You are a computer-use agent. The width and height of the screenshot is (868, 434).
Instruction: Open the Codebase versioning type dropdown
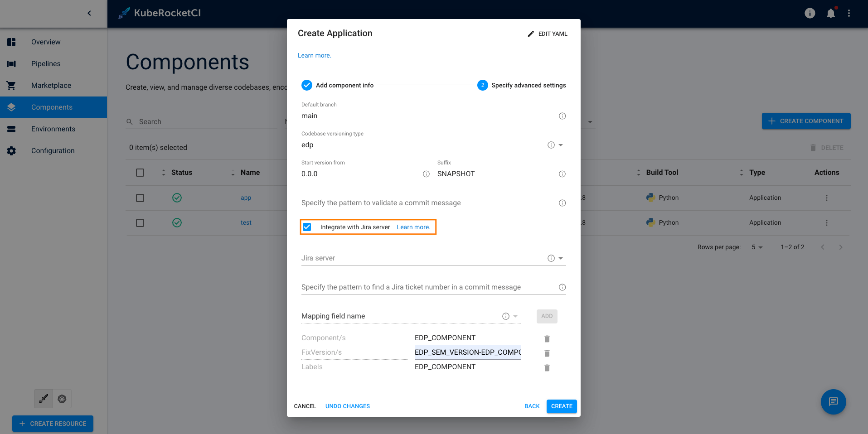coord(561,145)
